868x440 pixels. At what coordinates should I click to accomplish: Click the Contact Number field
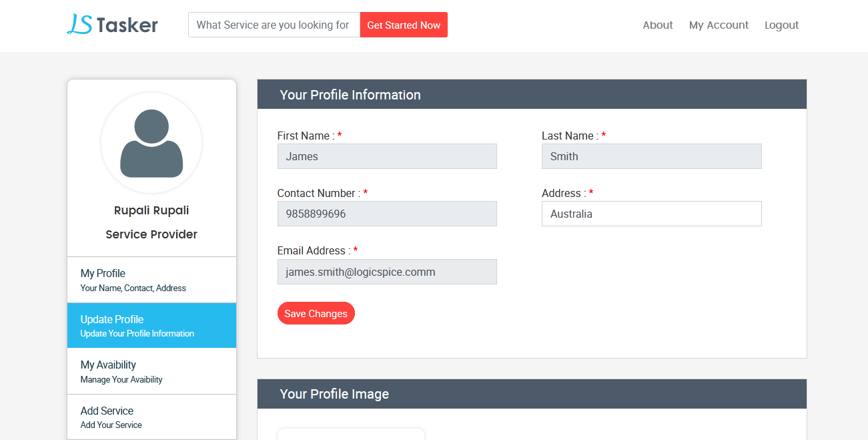(x=387, y=214)
